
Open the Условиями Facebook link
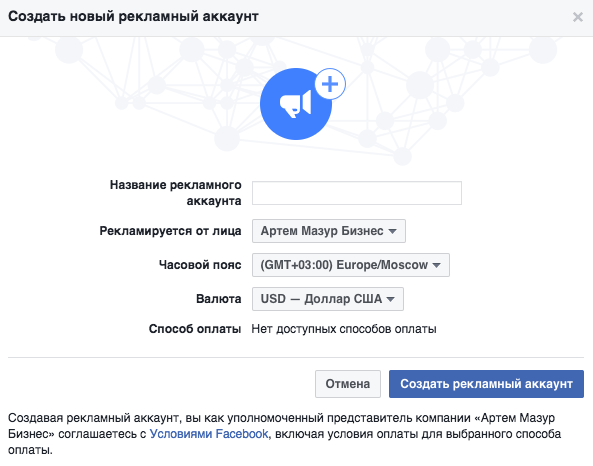[209, 434]
